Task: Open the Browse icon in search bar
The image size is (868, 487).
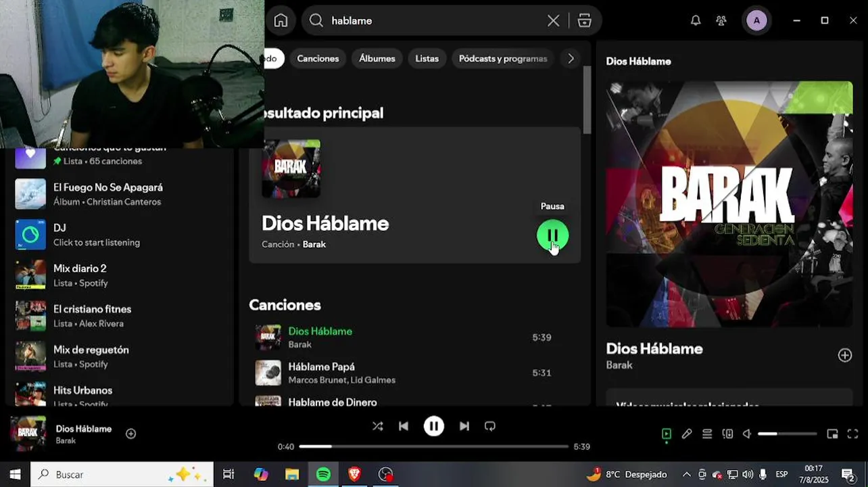Action: click(585, 20)
